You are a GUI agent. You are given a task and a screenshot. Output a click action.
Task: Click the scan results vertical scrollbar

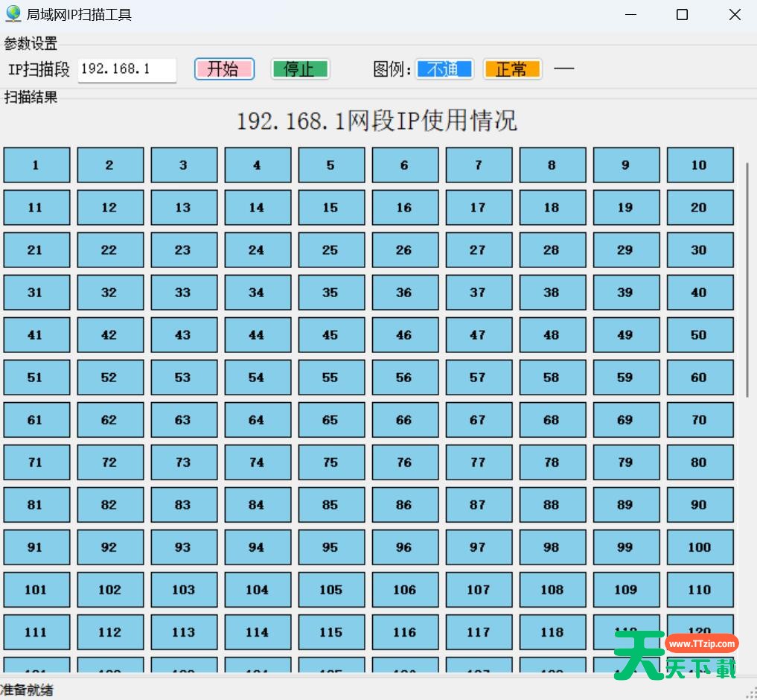747,279
